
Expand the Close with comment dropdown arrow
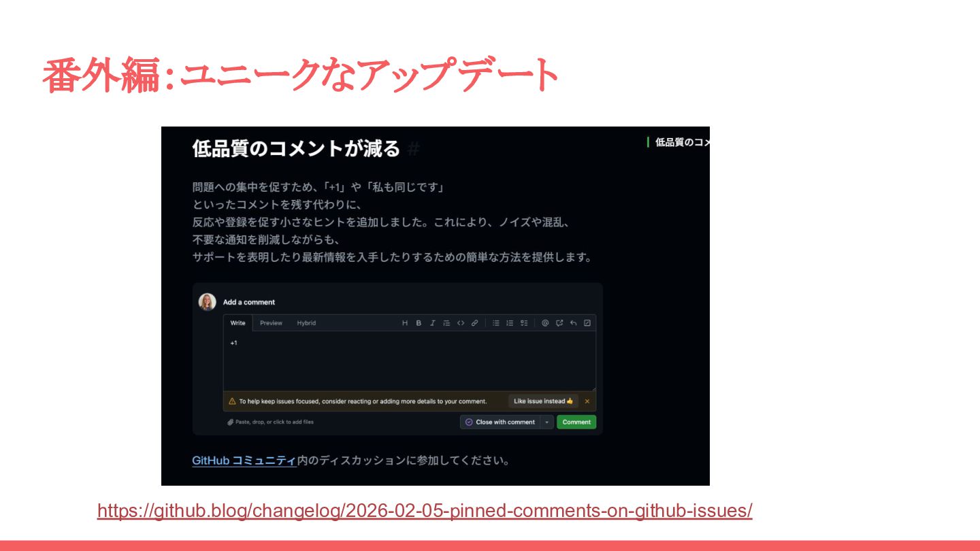(546, 422)
